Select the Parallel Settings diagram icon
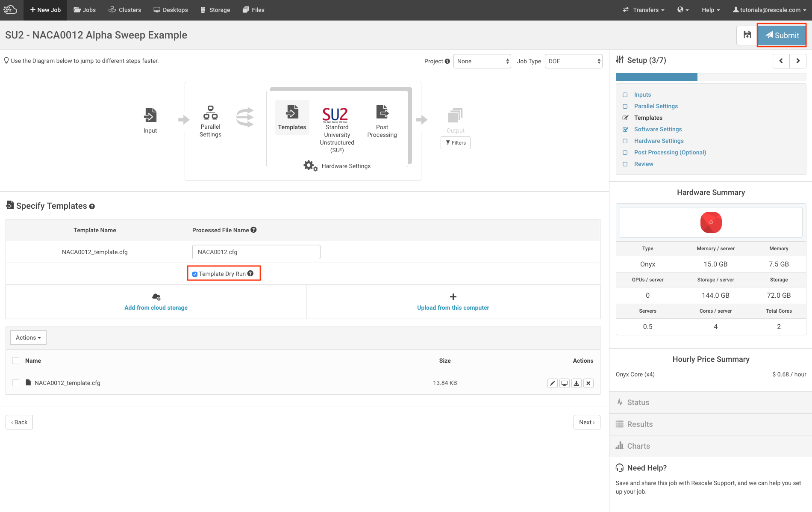 click(210, 113)
